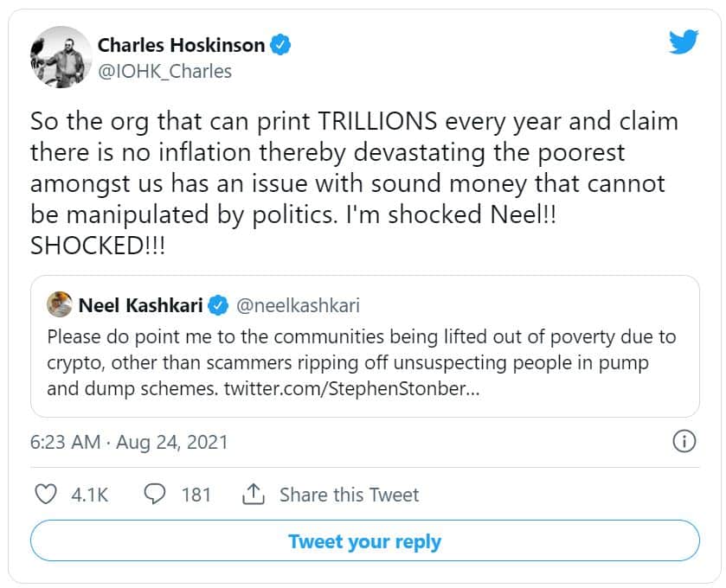Click the 6:23 AM Aug 24, 2021 timestamp
Image resolution: width=726 pixels, height=588 pixels.
point(129,442)
